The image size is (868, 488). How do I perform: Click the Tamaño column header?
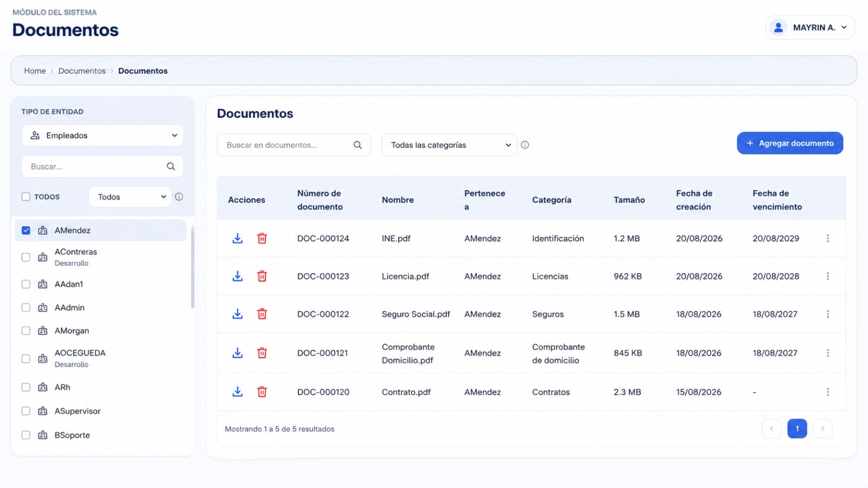tap(629, 200)
